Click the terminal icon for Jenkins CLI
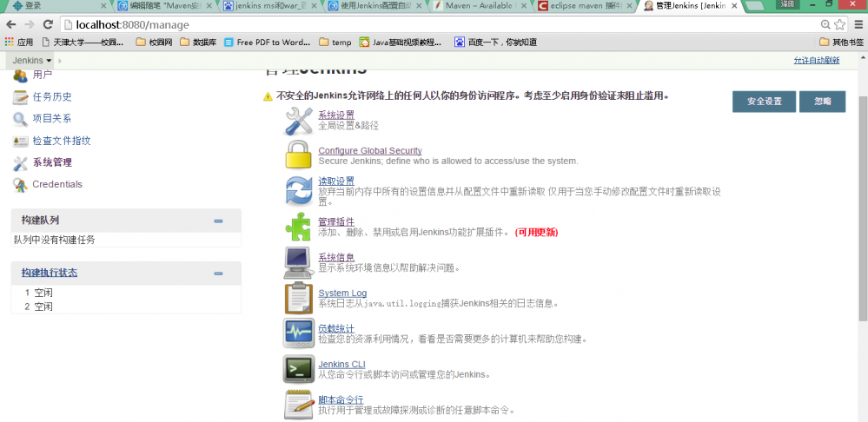Image resolution: width=868 pixels, height=422 pixels. 298,369
